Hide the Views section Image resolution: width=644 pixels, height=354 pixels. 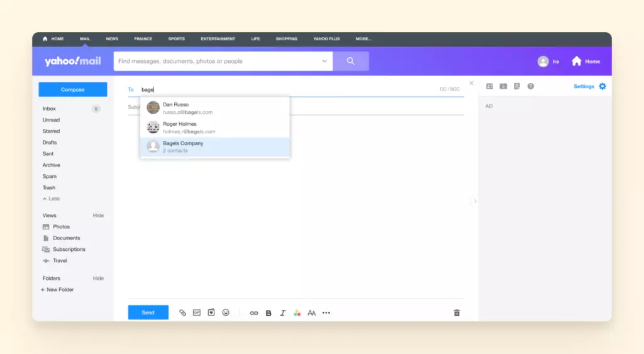point(98,216)
